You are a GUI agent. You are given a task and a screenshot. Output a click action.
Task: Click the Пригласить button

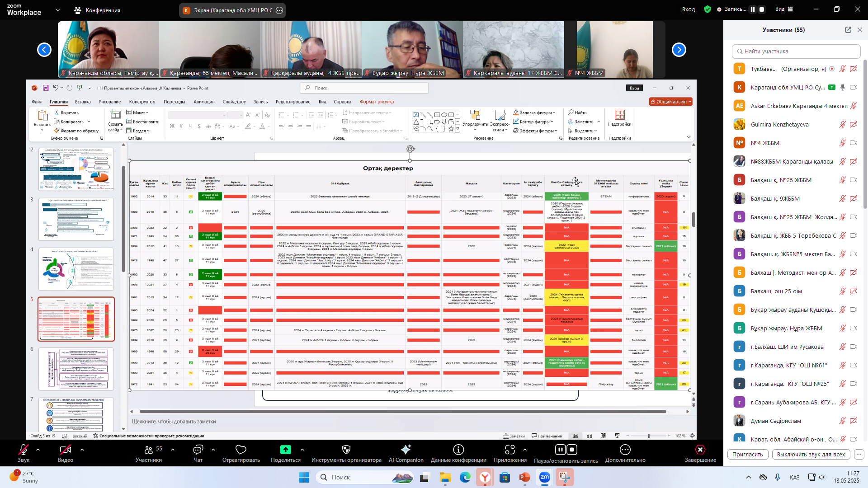[x=747, y=455]
